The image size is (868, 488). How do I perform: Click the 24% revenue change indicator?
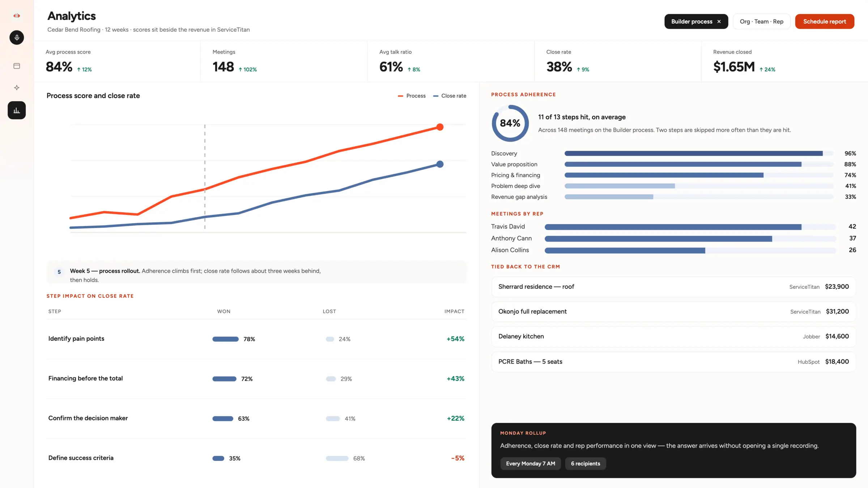click(767, 69)
